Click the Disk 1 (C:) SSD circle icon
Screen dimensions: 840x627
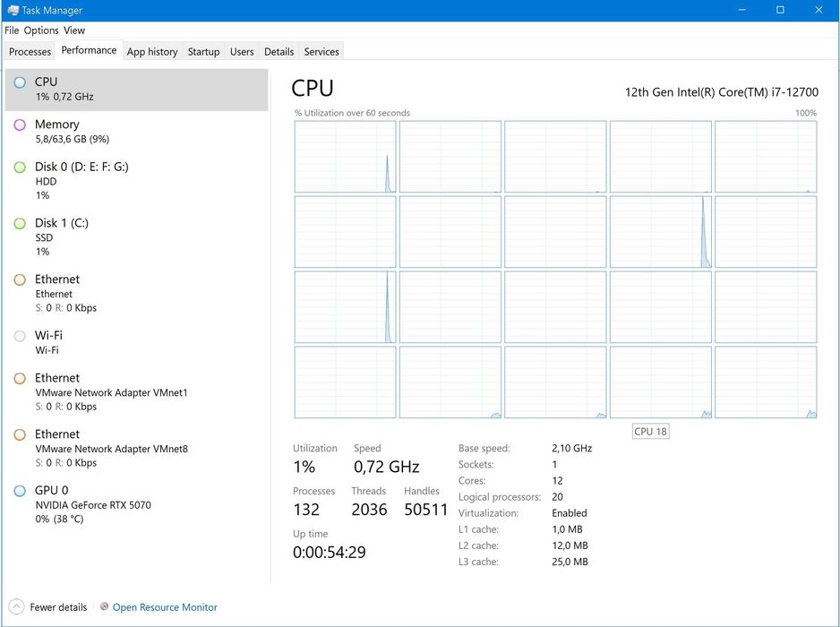(20, 224)
